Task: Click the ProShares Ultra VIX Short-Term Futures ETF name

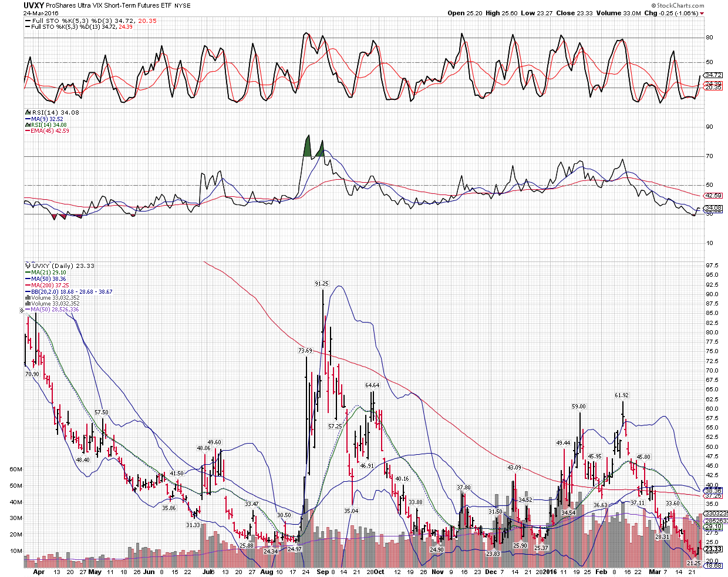Action: click(109, 5)
